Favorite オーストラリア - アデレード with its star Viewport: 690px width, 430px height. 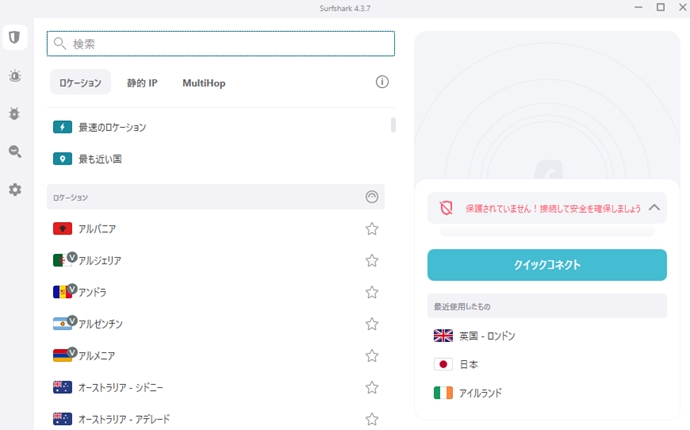[x=372, y=419]
